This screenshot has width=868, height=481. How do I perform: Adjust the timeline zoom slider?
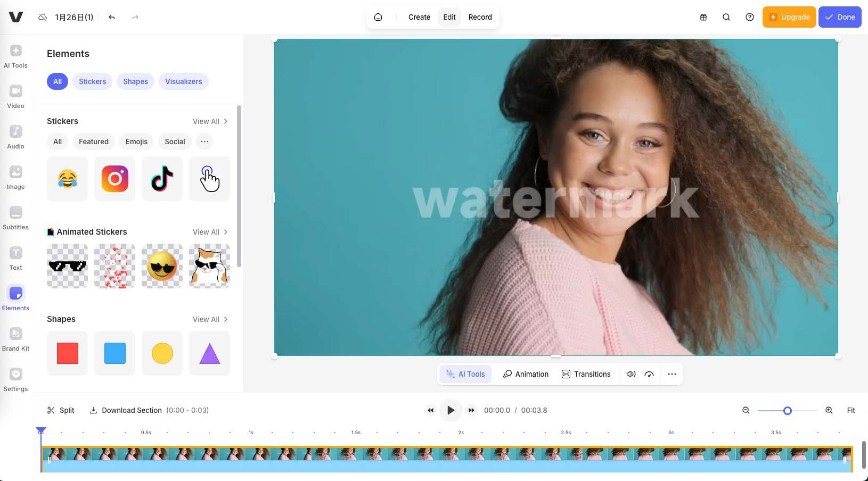tap(787, 411)
